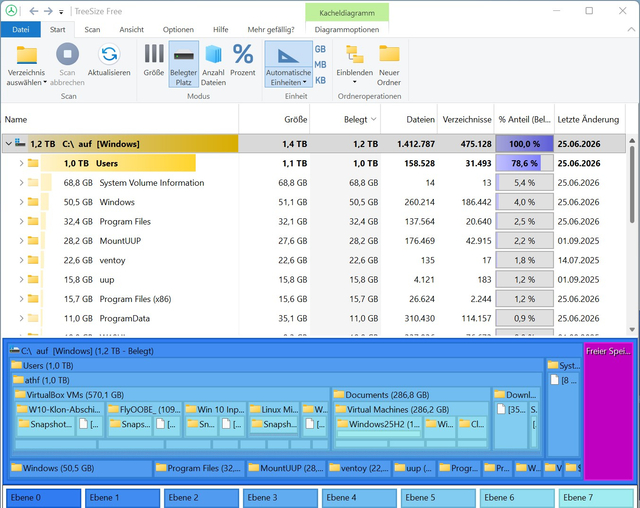
Task: Sort by the Letzte Änderung column header
Action: pos(590,120)
